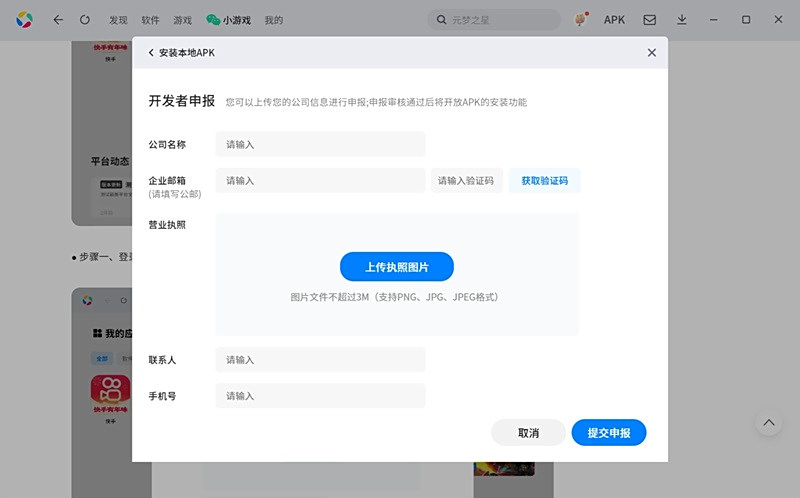Open the 软件 tab
This screenshot has width=800, height=498.
150,20
